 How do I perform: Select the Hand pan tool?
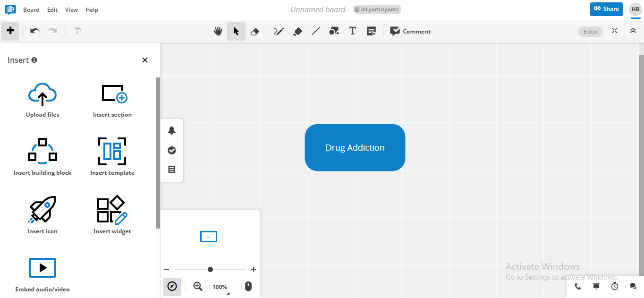218,31
